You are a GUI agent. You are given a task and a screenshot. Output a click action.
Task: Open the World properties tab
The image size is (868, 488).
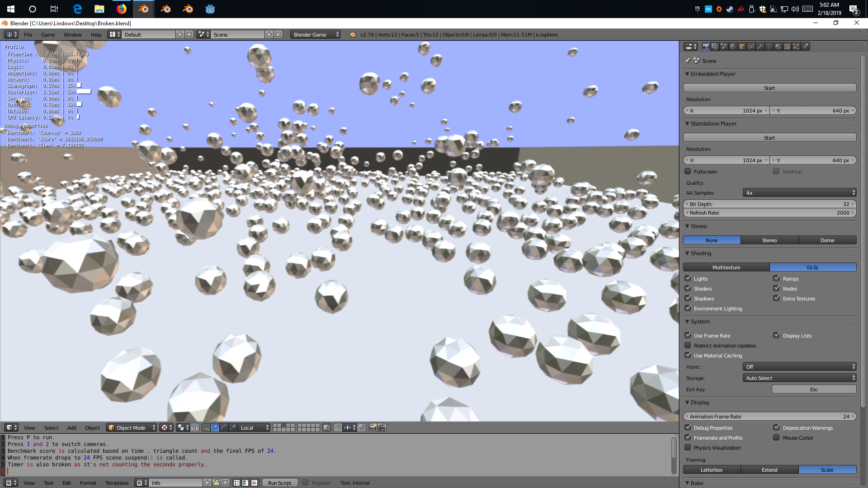point(733,47)
